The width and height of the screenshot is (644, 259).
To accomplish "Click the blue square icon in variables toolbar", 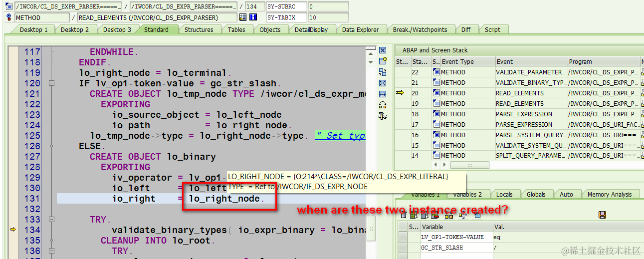I will (x=477, y=215).
